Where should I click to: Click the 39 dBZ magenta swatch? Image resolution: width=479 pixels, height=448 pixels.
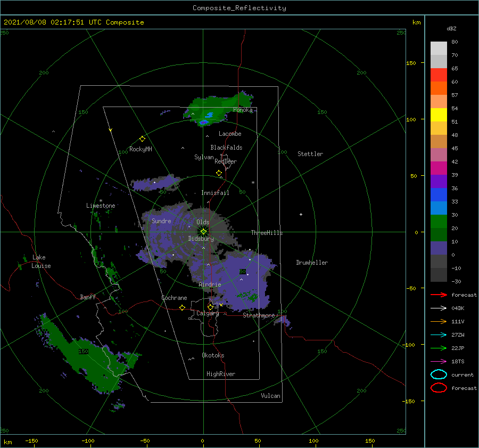[439, 168]
